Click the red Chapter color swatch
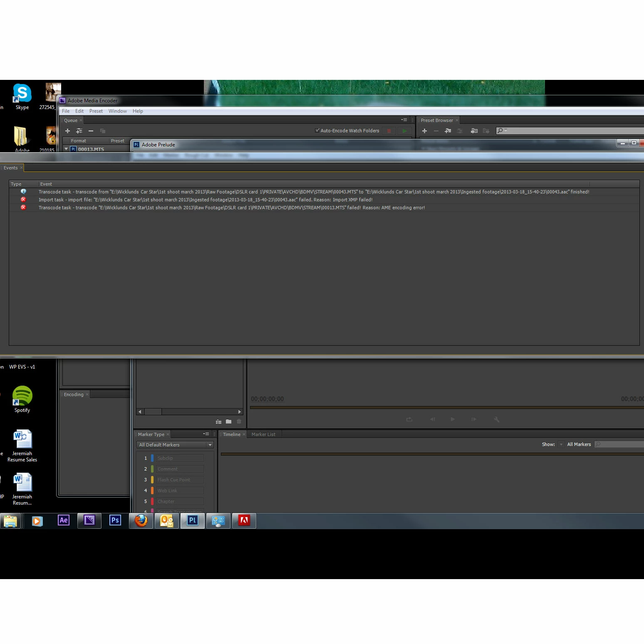 pos(152,501)
